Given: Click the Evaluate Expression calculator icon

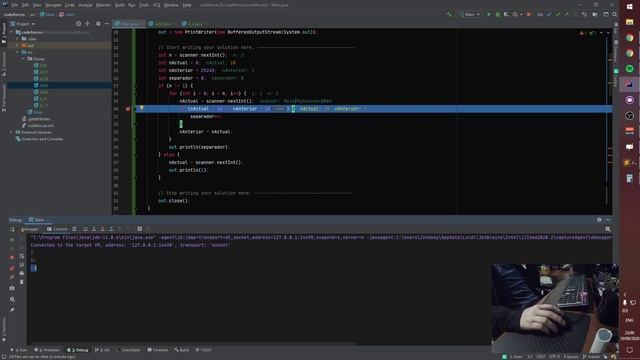Looking at the screenshot, I should [140, 229].
